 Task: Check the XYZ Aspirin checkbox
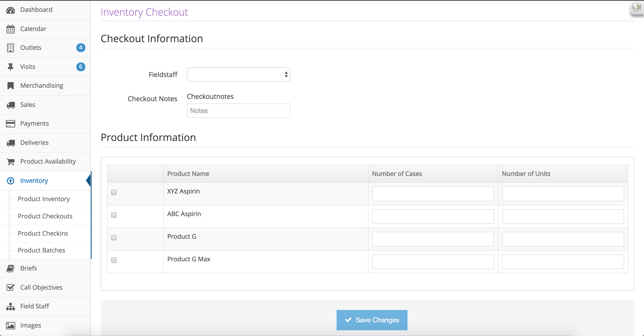point(114,192)
